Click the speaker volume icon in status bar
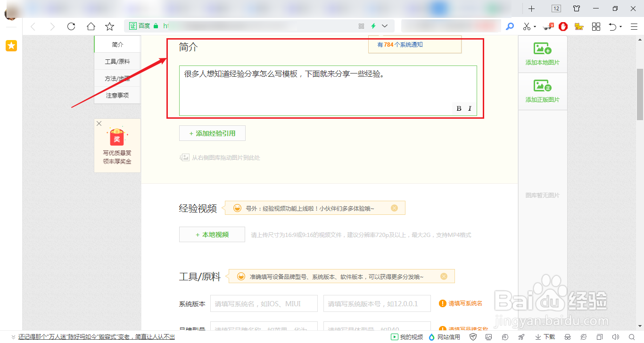 (x=615, y=337)
